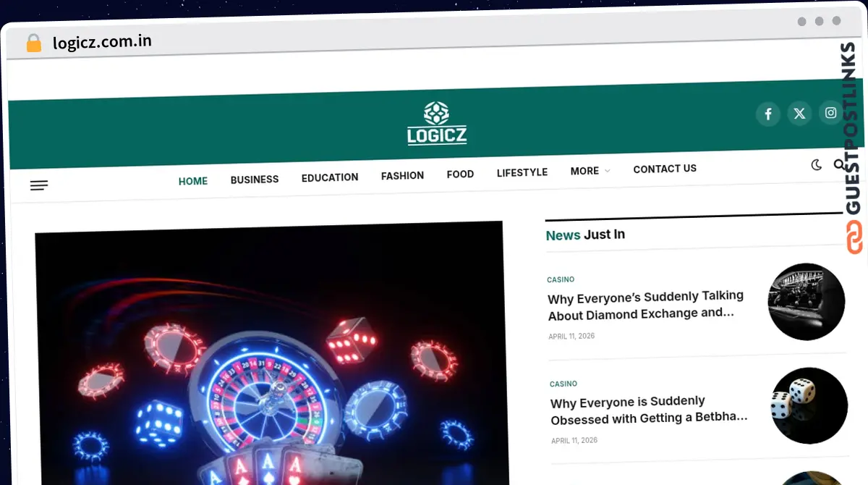Image resolution: width=868 pixels, height=485 pixels.
Task: Open the FOOD menu item
Action: (x=460, y=174)
